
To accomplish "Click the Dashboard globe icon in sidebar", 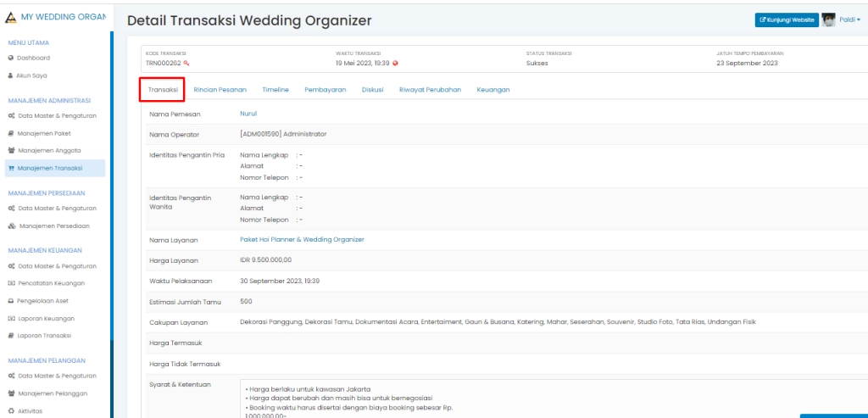I will (11, 58).
